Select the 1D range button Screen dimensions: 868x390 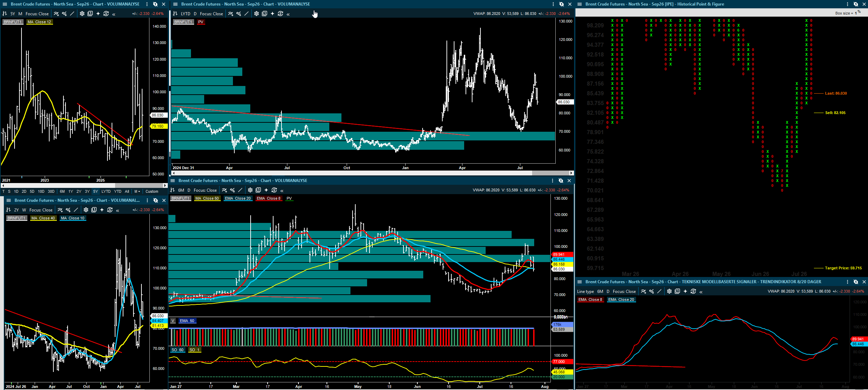coord(16,192)
